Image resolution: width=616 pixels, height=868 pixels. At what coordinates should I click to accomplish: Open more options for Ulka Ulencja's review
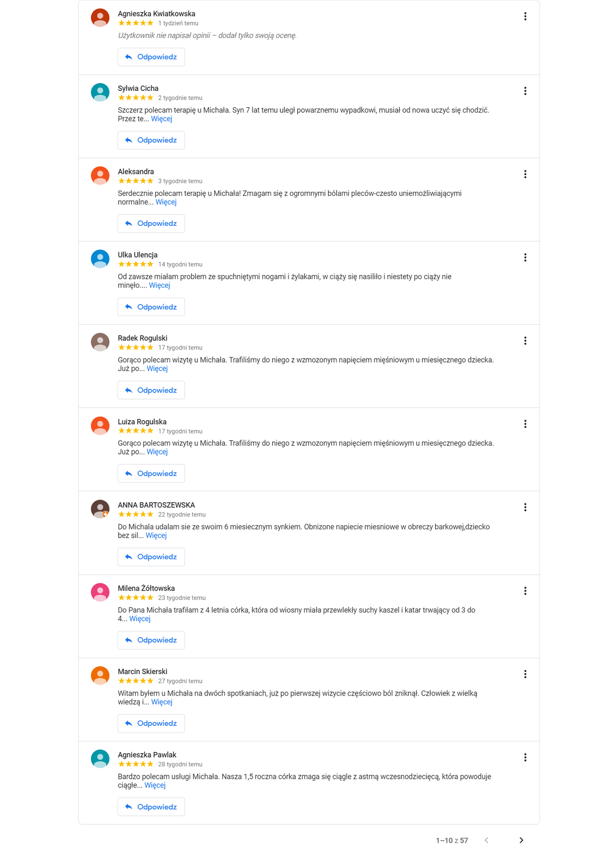(x=525, y=258)
